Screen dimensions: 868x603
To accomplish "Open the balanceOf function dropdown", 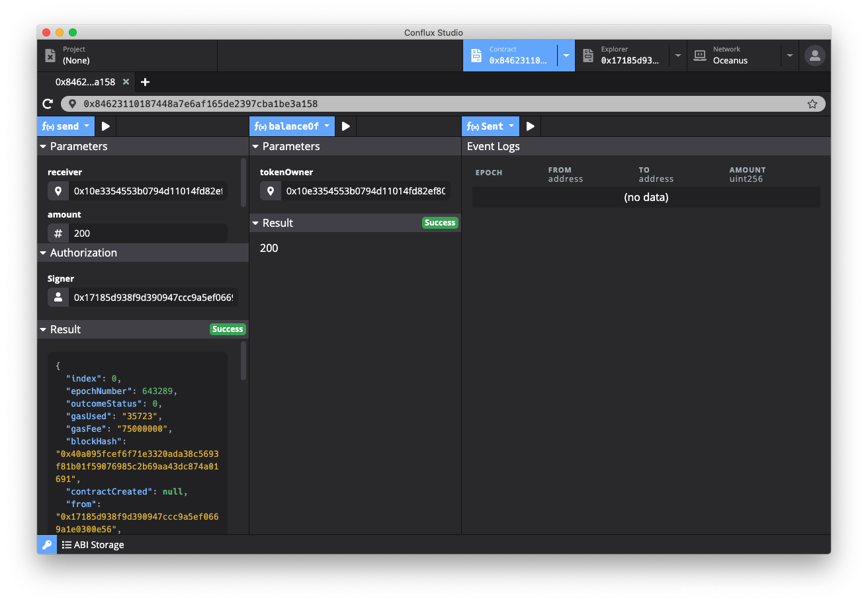I will 292,126.
